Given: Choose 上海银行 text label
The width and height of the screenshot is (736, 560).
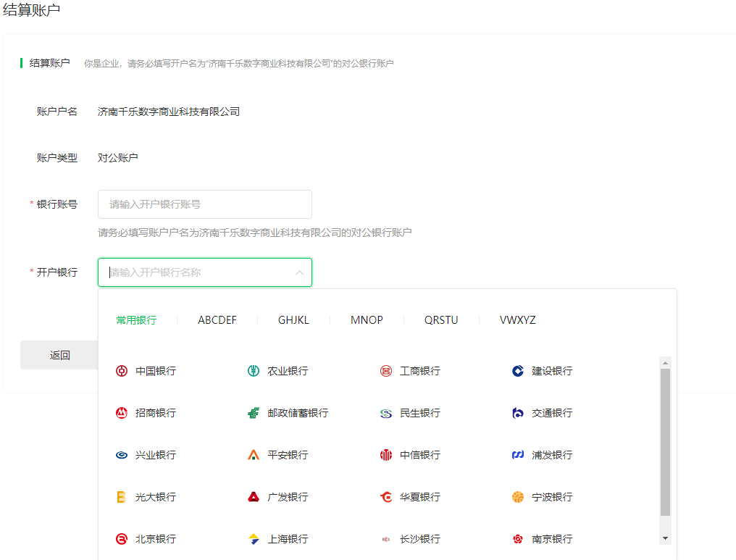Looking at the screenshot, I should coord(288,539).
